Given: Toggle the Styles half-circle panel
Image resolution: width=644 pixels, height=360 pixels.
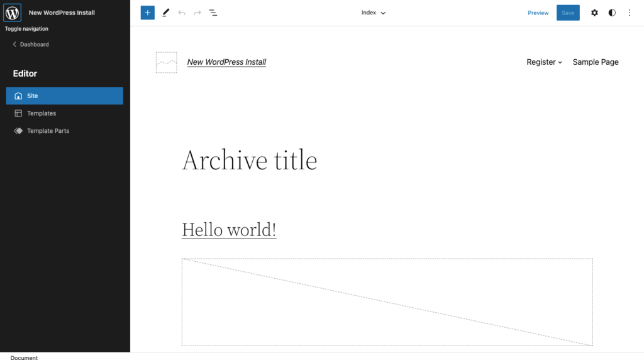Looking at the screenshot, I should click(612, 13).
